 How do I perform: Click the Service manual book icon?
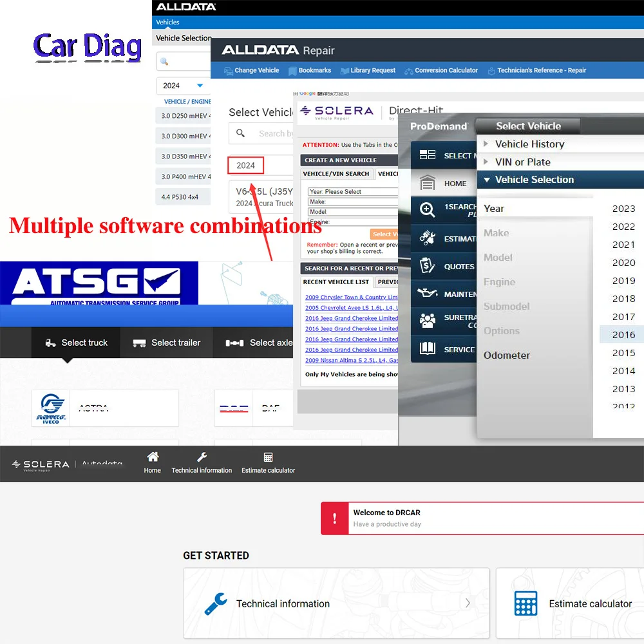pyautogui.click(x=428, y=348)
